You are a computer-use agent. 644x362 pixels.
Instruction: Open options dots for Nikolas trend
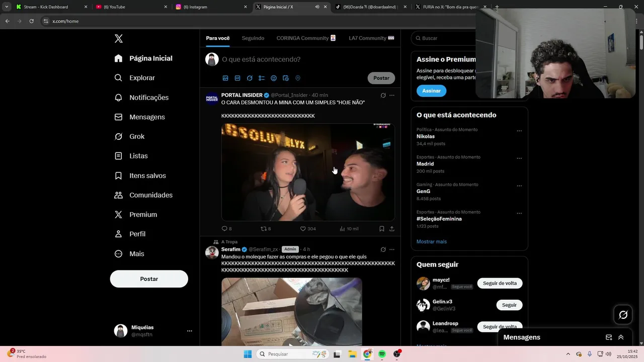[519, 131]
